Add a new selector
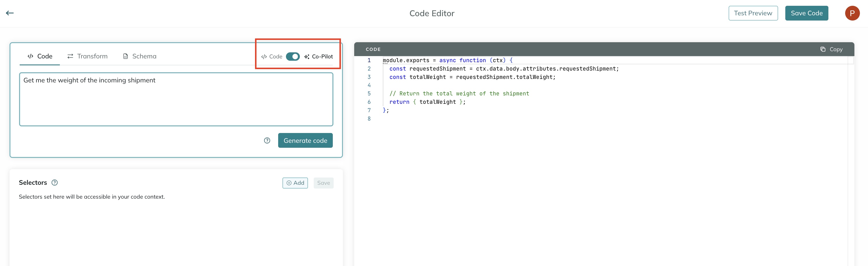Screen dimensions: 868x266 coord(295,183)
